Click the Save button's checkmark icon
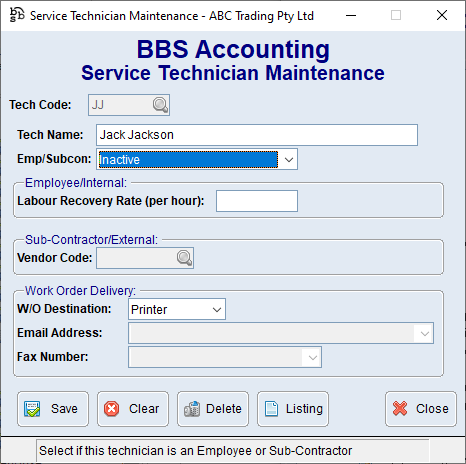The width and height of the screenshot is (466, 464). pos(32,409)
